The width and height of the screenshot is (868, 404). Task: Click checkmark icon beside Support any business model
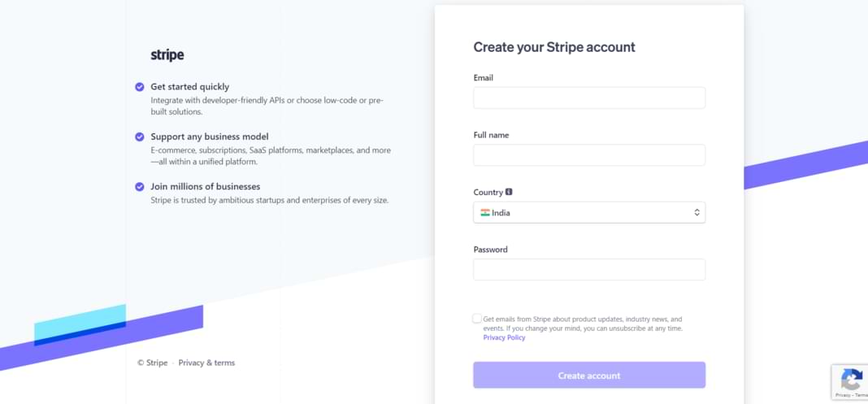click(x=140, y=137)
